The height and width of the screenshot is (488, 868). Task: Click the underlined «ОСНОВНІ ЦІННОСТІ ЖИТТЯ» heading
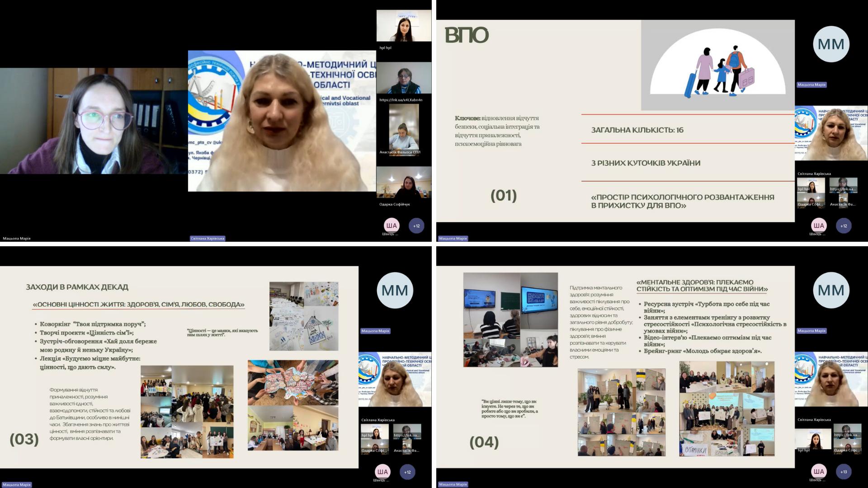pos(138,305)
